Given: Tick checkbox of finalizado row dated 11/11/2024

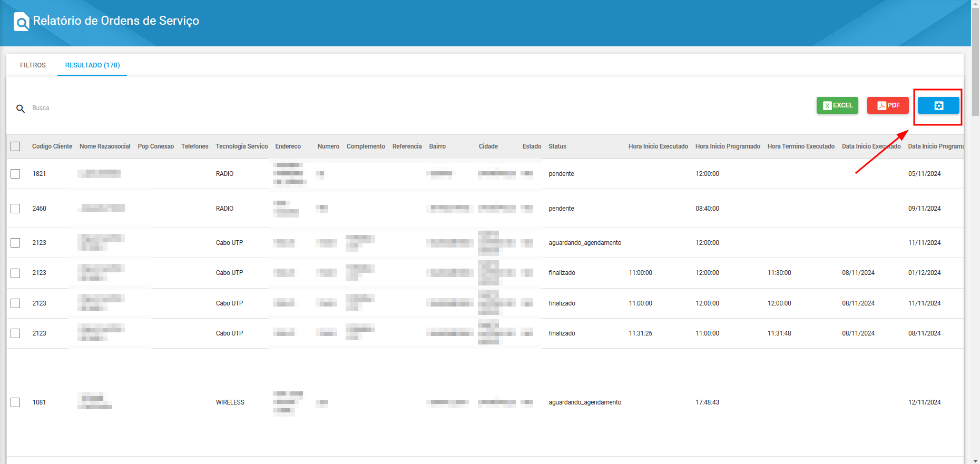Looking at the screenshot, I should click(x=15, y=303).
